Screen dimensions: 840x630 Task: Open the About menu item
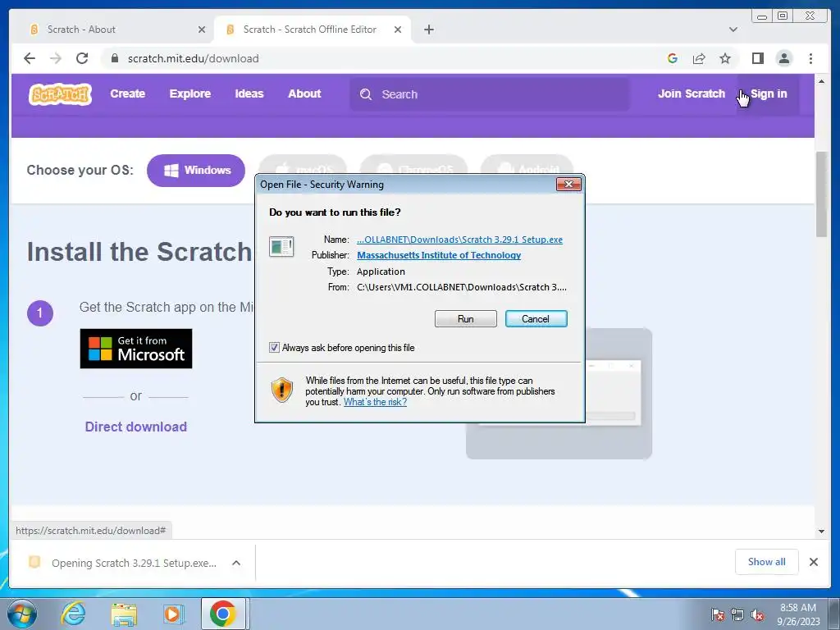pyautogui.click(x=304, y=94)
